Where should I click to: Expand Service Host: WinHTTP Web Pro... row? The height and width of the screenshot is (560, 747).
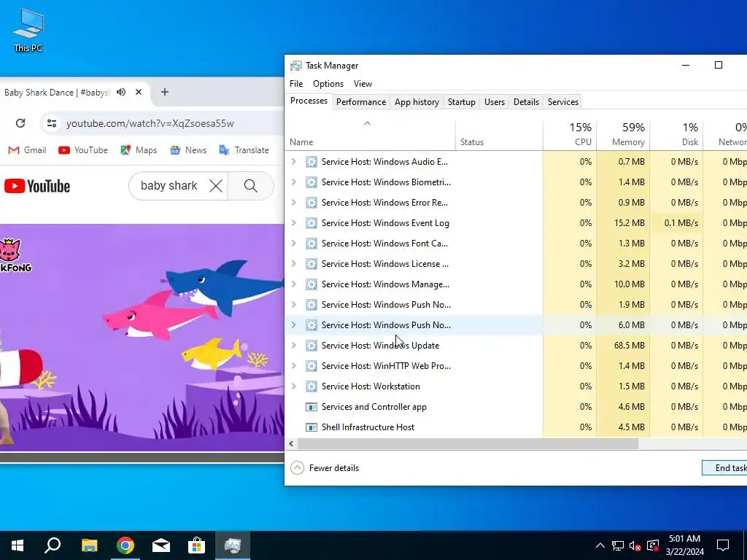(x=293, y=366)
